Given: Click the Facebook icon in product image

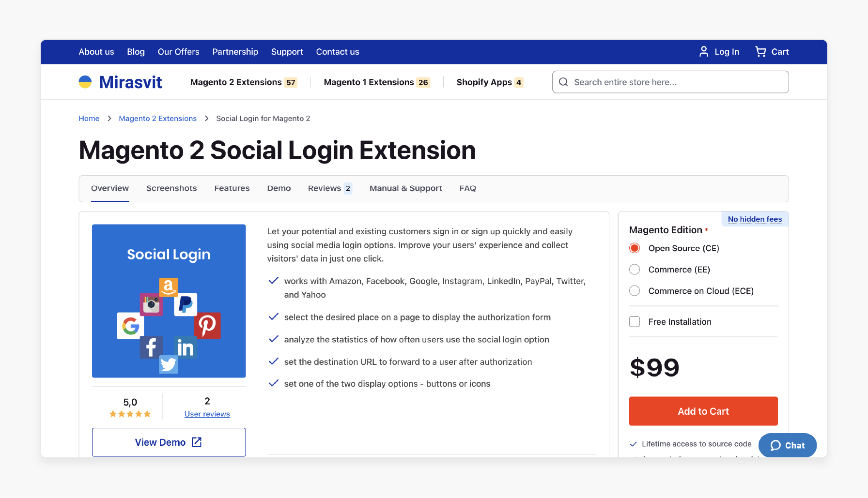Looking at the screenshot, I should 151,347.
